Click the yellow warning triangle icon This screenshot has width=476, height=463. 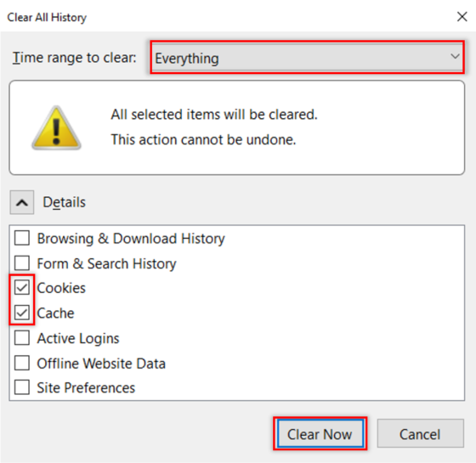[x=56, y=128]
